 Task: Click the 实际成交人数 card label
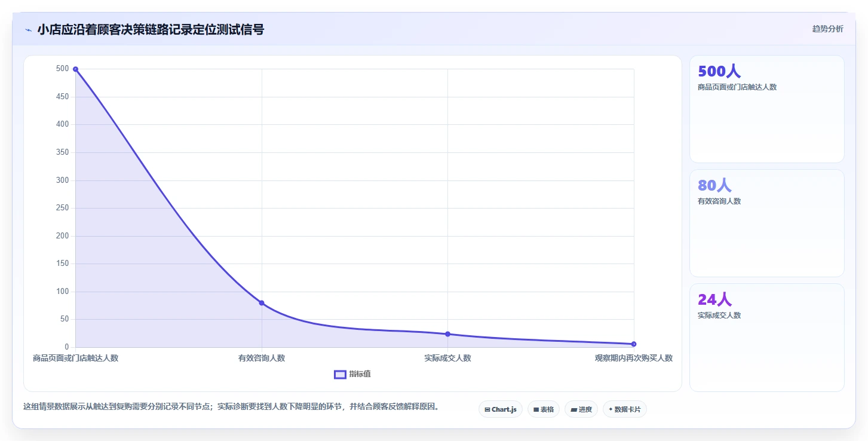719,316
